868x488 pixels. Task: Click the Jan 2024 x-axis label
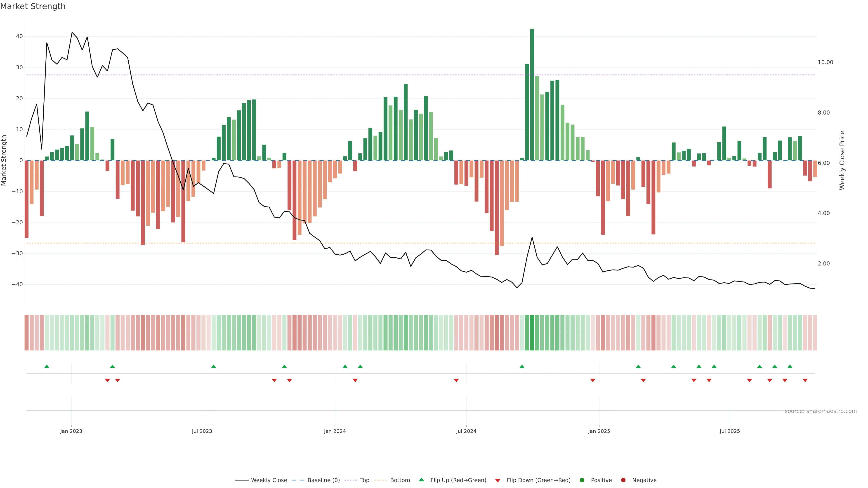click(x=335, y=431)
